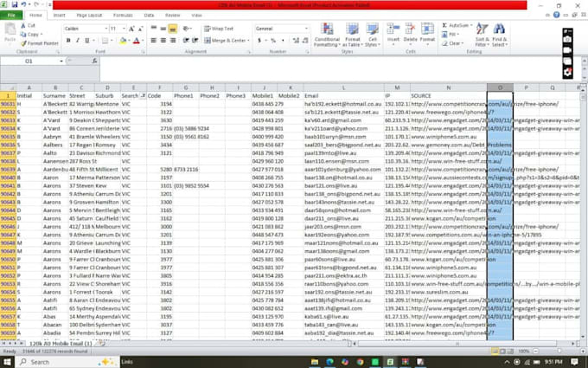Increase font size with Grow Font
Screen dimensions: 588x368
(131, 29)
